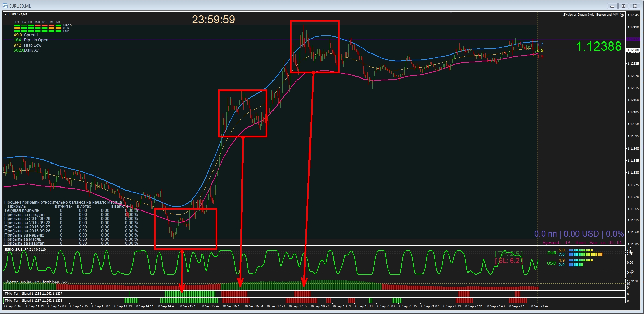The width and height of the screenshot is (644, 314).
Task: Click the "Прибыль за сегодня" row label
Action: (x=24, y=215)
